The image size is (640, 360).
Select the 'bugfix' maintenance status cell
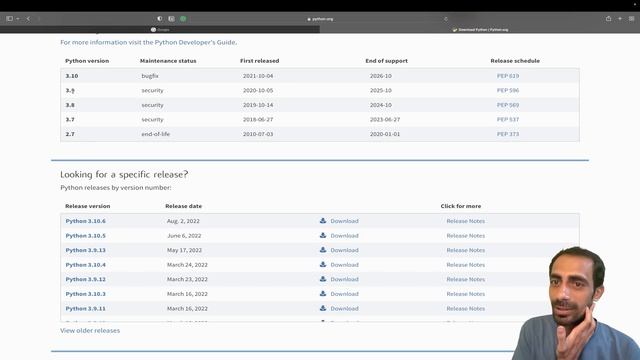tap(150, 76)
